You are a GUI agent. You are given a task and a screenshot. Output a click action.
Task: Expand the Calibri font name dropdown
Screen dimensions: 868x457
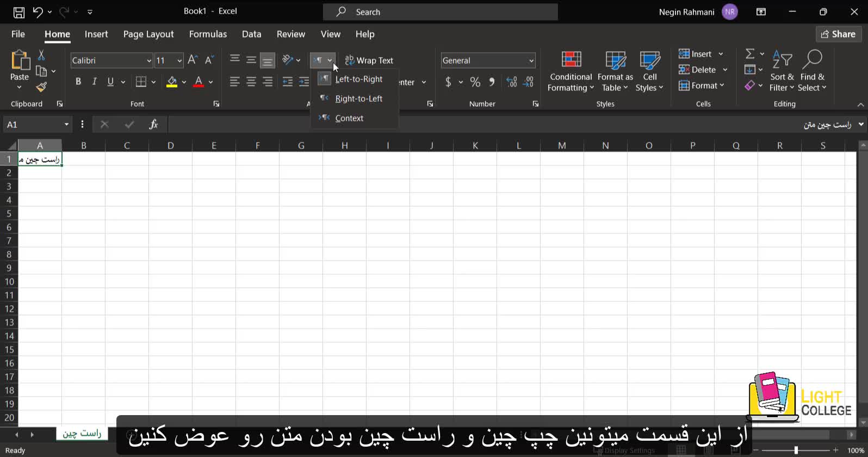click(x=148, y=60)
